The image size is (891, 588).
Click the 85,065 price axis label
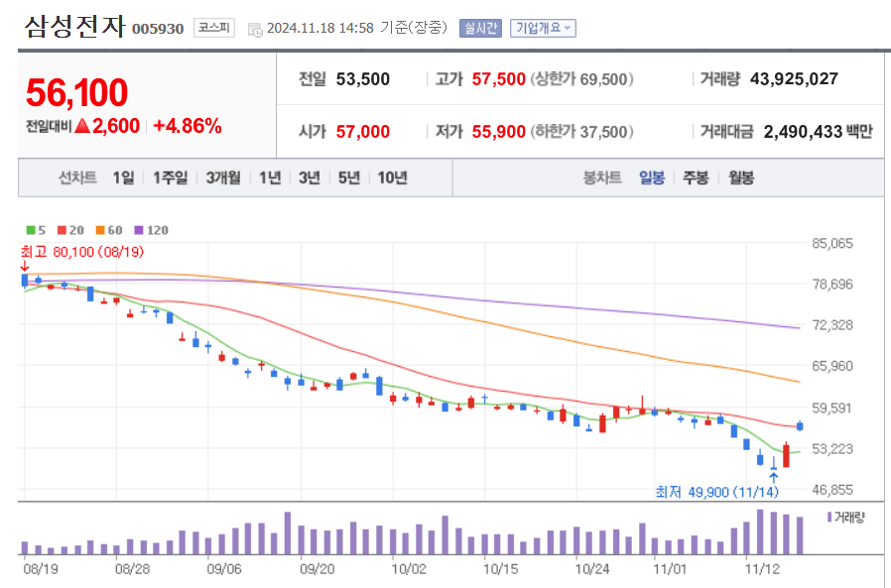point(832,243)
